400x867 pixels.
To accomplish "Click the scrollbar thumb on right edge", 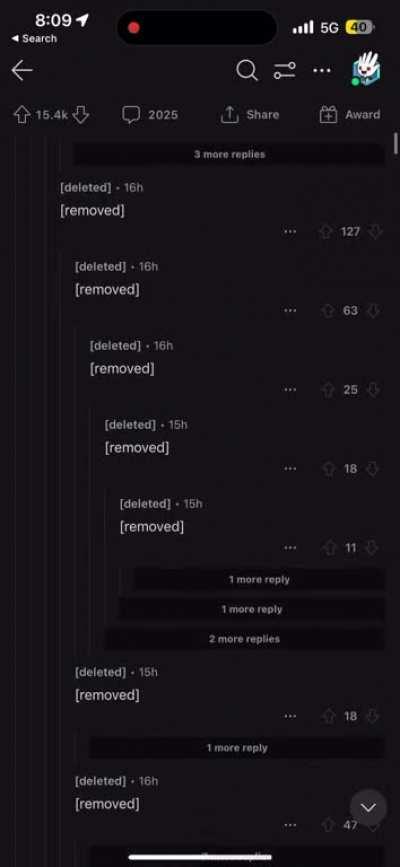I will click(396, 143).
